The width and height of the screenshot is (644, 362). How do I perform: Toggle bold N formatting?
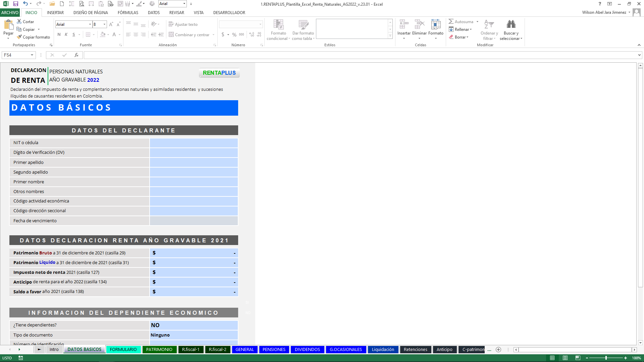pyautogui.click(x=59, y=35)
